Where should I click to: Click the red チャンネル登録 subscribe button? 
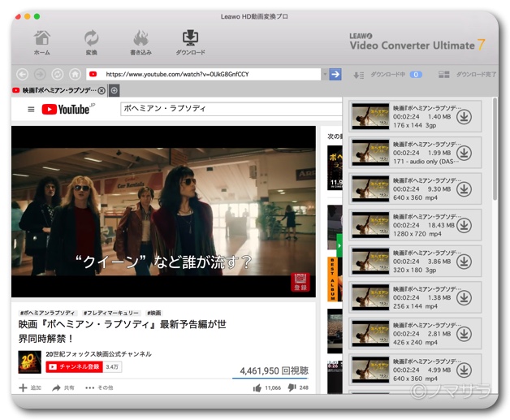pyautogui.click(x=74, y=367)
